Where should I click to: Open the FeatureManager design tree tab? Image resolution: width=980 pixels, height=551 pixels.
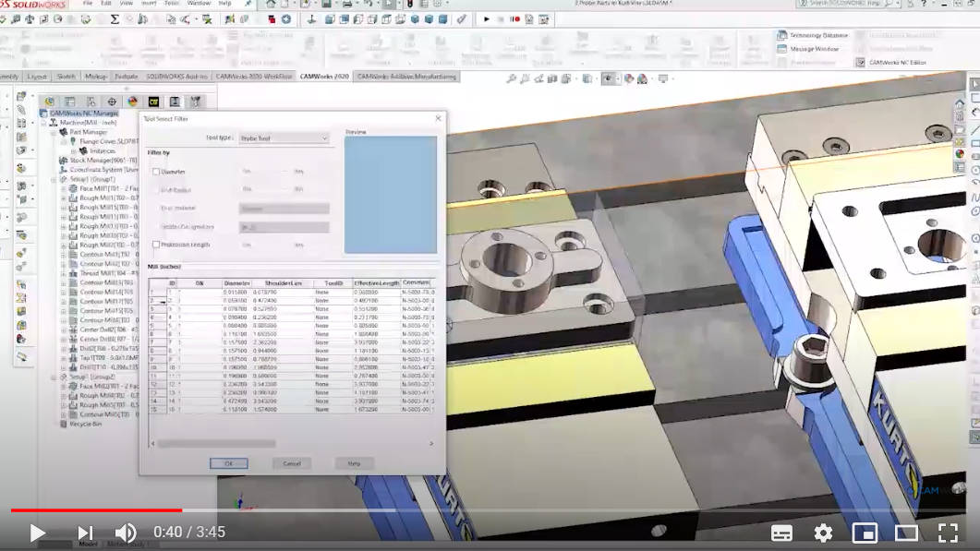point(49,102)
